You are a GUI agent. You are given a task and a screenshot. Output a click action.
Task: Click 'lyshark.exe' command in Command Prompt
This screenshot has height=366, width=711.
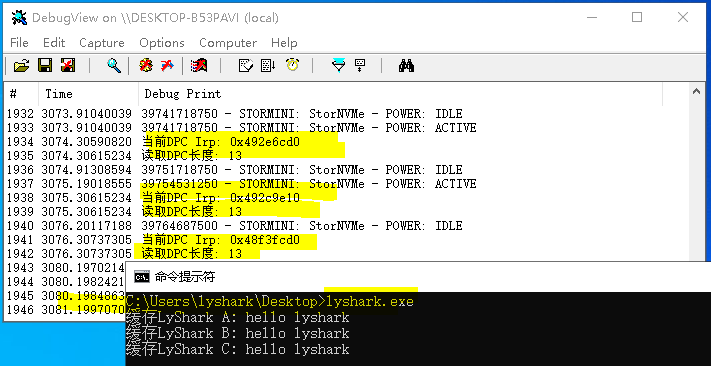[370, 301]
